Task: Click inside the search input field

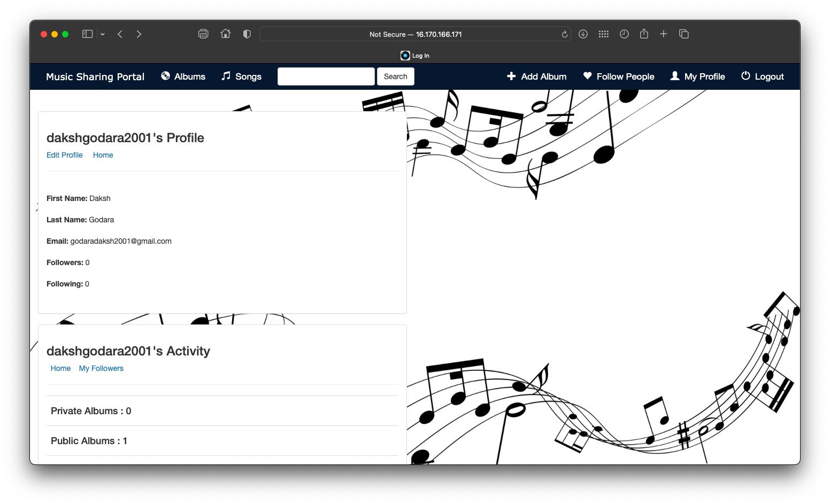Action: pos(326,76)
